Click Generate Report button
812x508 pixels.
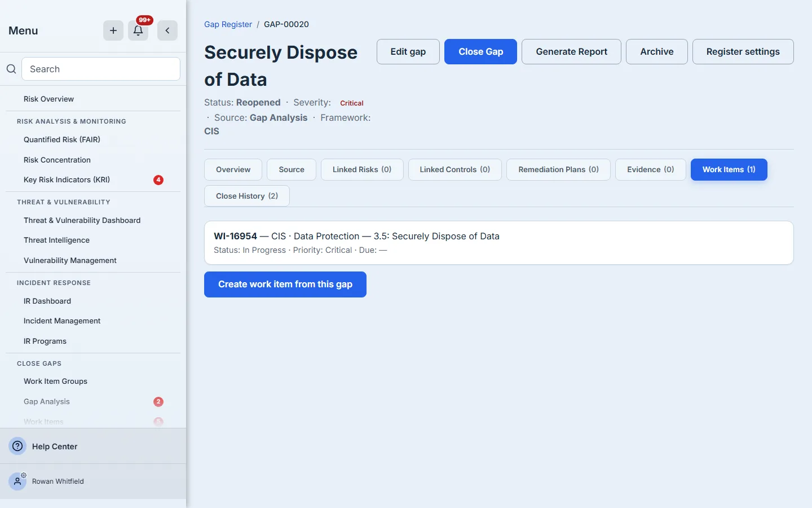click(x=571, y=51)
